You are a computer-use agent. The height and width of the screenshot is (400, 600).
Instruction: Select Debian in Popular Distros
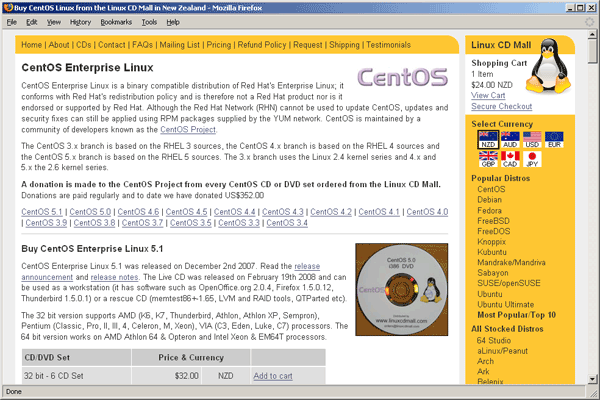point(489,199)
